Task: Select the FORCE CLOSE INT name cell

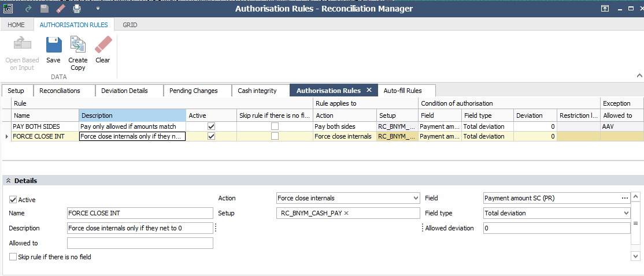Action: click(45, 136)
